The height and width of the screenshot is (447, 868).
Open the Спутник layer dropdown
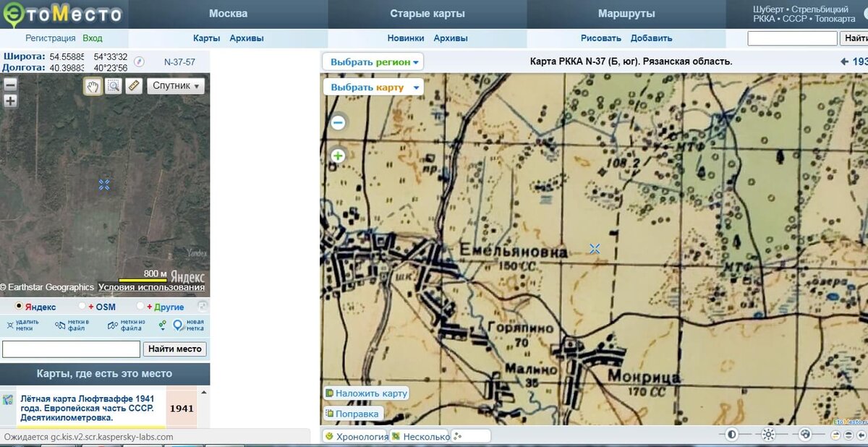(176, 86)
